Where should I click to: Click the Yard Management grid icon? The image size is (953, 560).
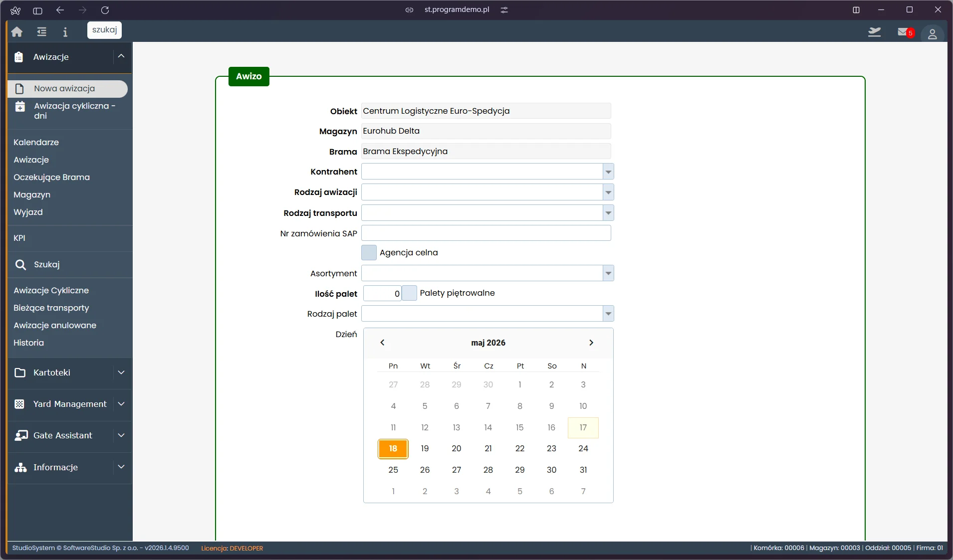pyautogui.click(x=19, y=404)
